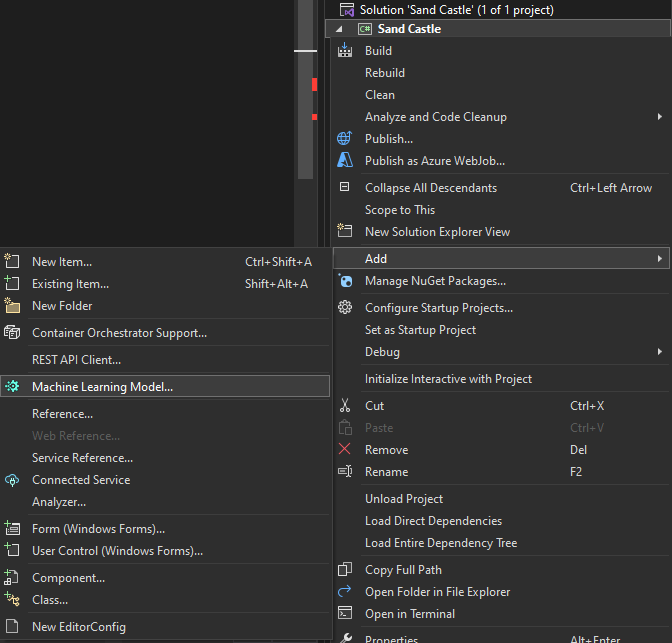This screenshot has height=643, width=672.
Task: Click the Ctrl+X shortcut label
Action: pos(587,406)
